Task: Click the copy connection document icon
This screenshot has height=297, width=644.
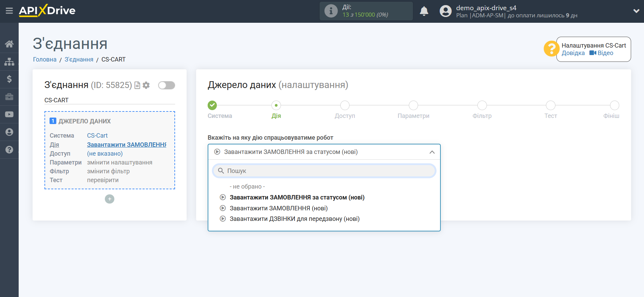Action: [137, 85]
